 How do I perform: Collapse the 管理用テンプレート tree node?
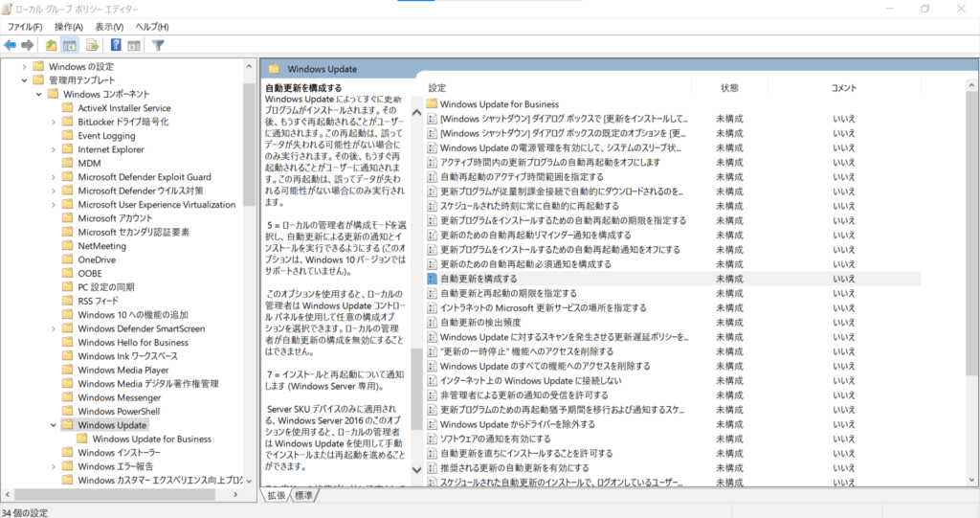click(x=25, y=80)
